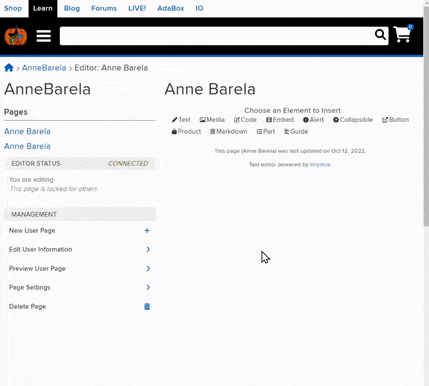Click inside the search input field

pyautogui.click(x=217, y=36)
